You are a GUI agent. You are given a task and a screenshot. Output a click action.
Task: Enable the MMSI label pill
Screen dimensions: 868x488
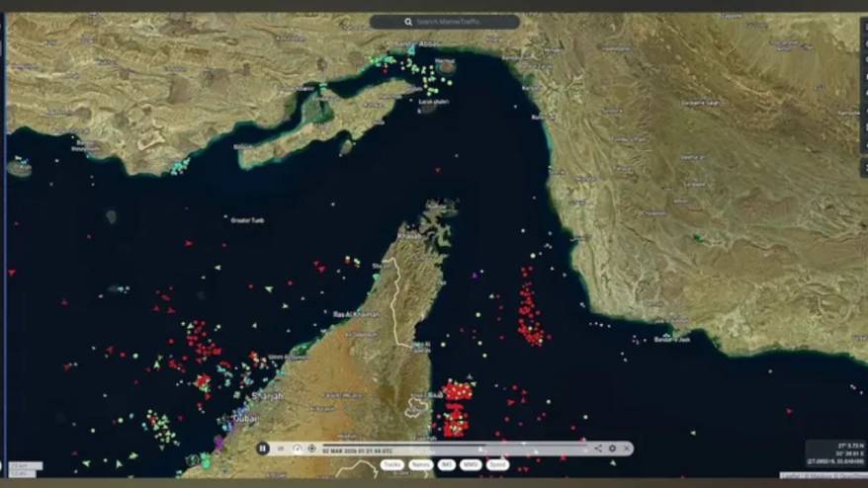[472, 464]
